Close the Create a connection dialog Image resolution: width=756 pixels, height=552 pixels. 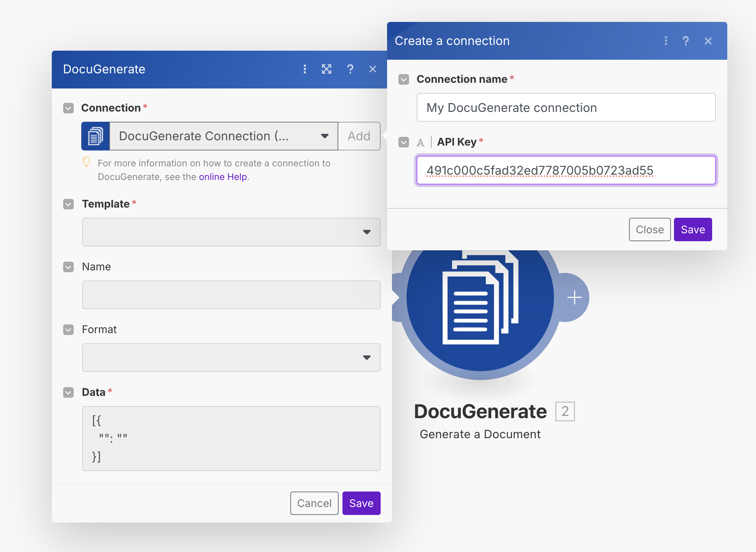click(x=708, y=41)
